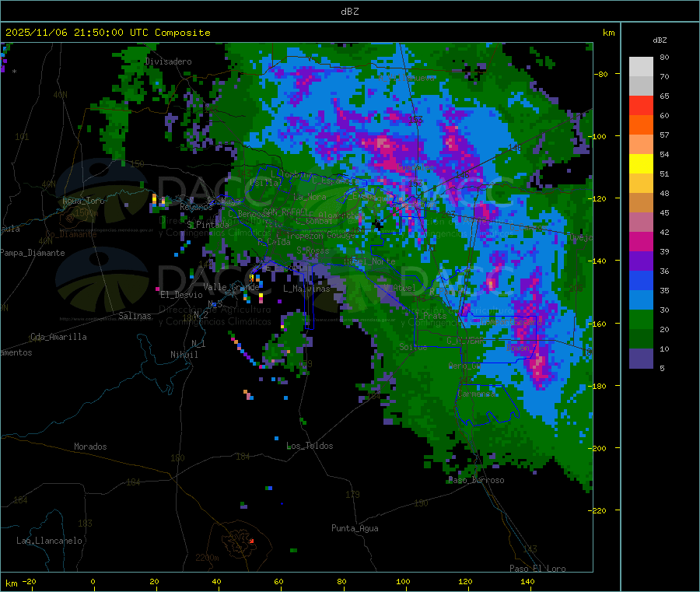
Task: Click the 5 value on dBZ legend
Action: (662, 368)
